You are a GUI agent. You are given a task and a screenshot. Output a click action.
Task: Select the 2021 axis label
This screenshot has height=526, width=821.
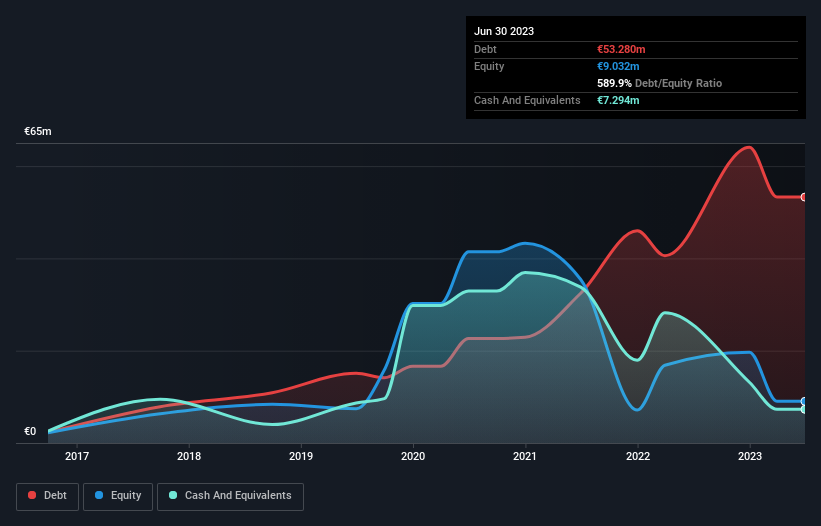click(x=525, y=456)
